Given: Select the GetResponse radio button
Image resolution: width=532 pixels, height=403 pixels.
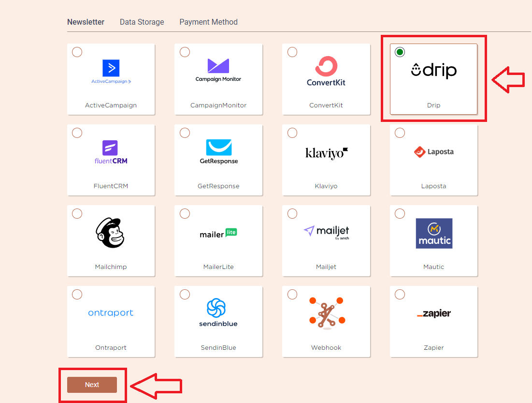Looking at the screenshot, I should 185,133.
